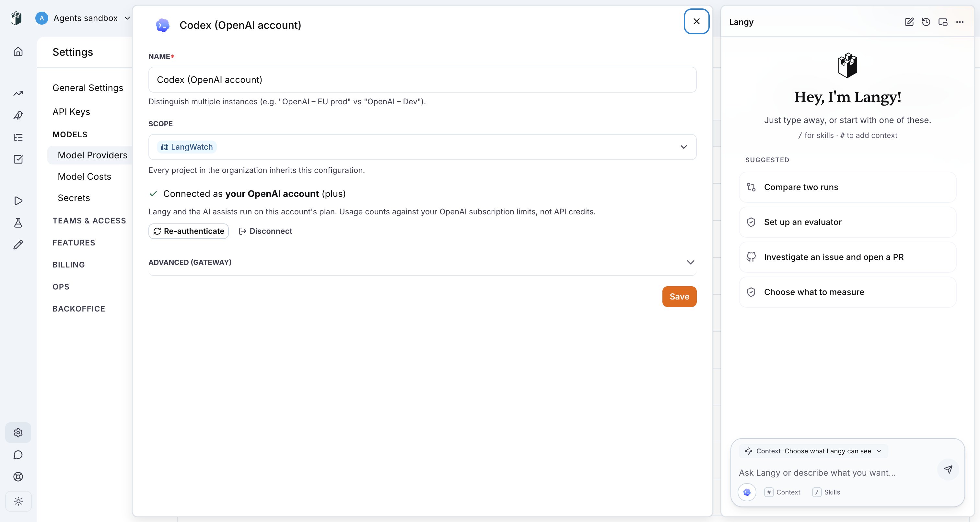This screenshot has width=980, height=522.
Task: Open the flask experiments icon in sidebar
Action: point(18,223)
